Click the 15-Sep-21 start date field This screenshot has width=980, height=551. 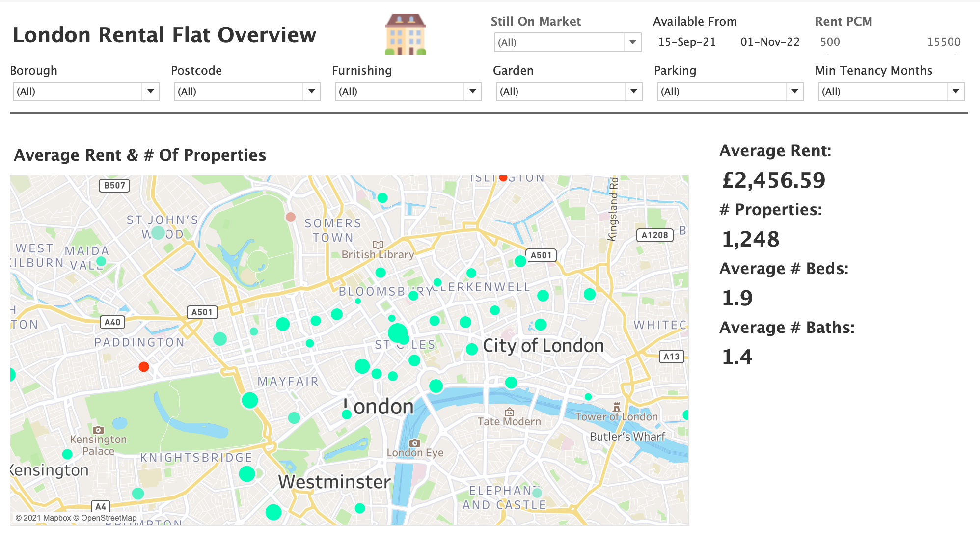(x=687, y=42)
